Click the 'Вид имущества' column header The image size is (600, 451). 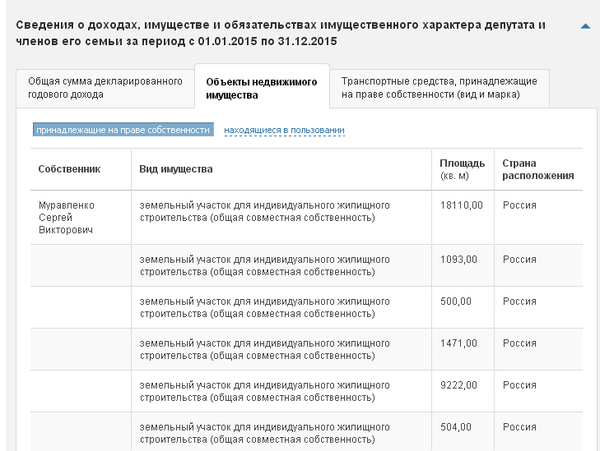tap(176, 169)
